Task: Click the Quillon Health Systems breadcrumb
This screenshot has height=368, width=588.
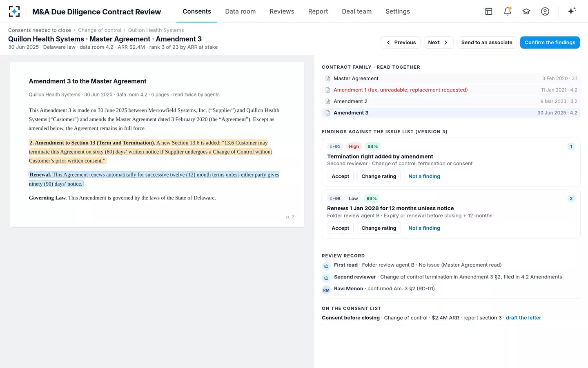Action: point(156,30)
